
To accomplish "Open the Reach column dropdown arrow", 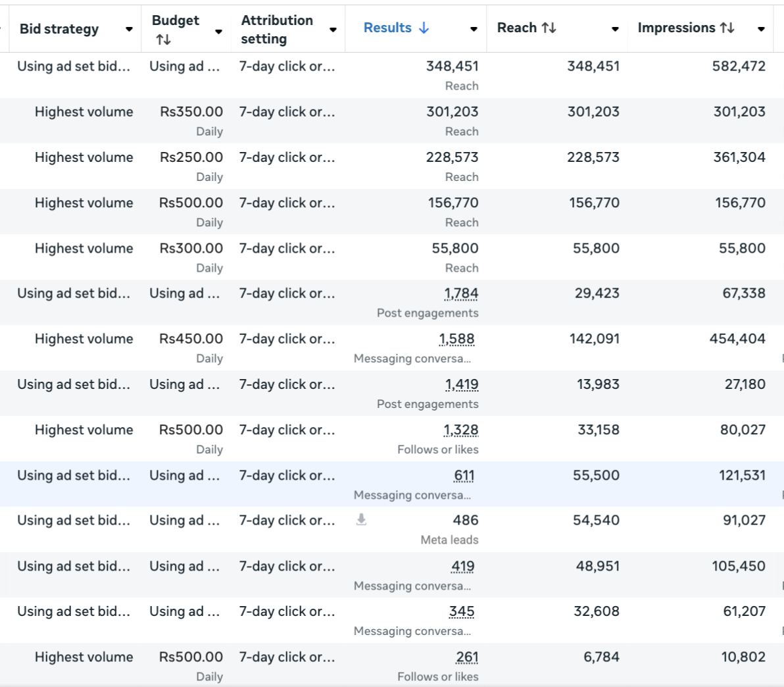I will [x=615, y=29].
